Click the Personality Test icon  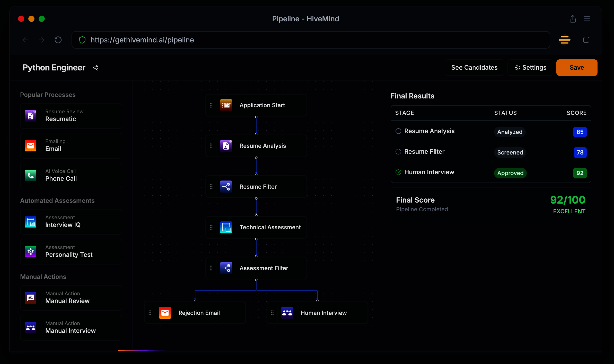click(x=31, y=251)
